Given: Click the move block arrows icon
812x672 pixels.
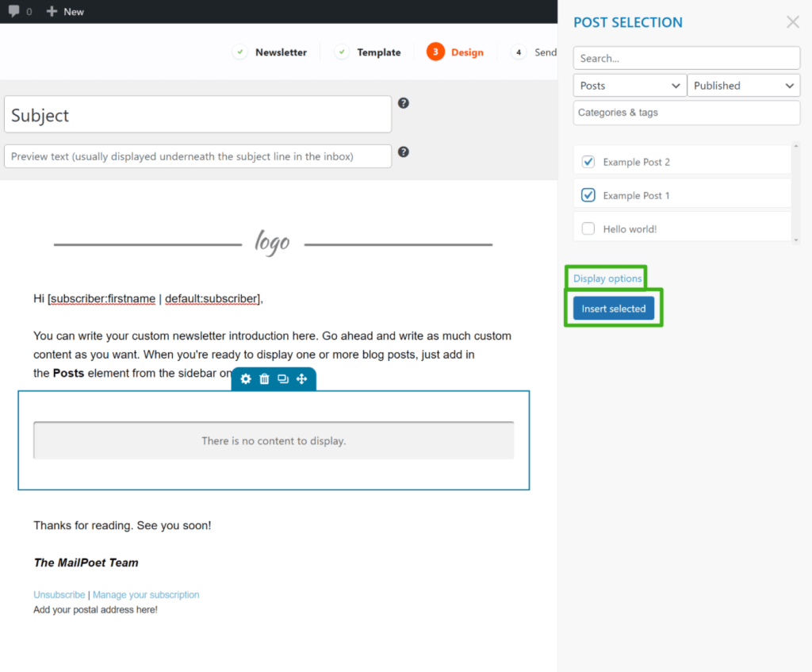Looking at the screenshot, I should click(x=301, y=378).
